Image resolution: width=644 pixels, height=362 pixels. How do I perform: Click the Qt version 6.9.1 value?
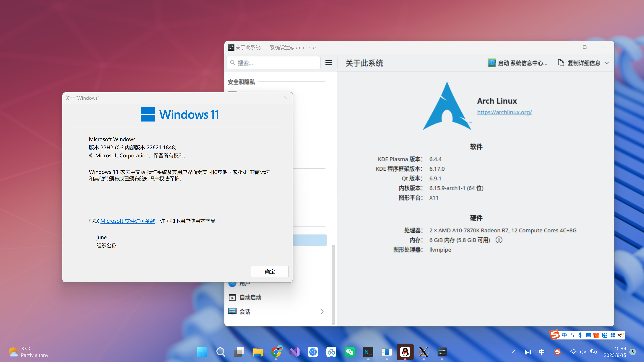click(x=435, y=178)
